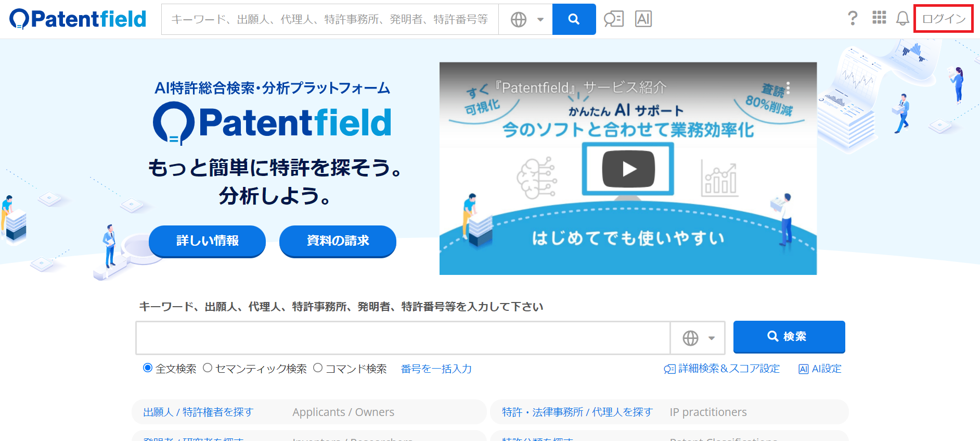Viewport: 980px width, 441px height.
Task: Click the 詳しい情報 button
Action: tap(207, 241)
